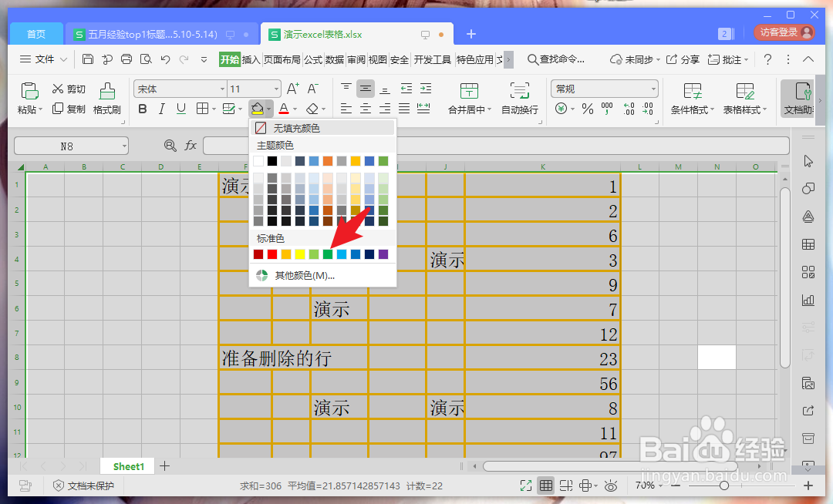Click the fill color bucket icon
The width and height of the screenshot is (833, 504).
pyautogui.click(x=257, y=109)
